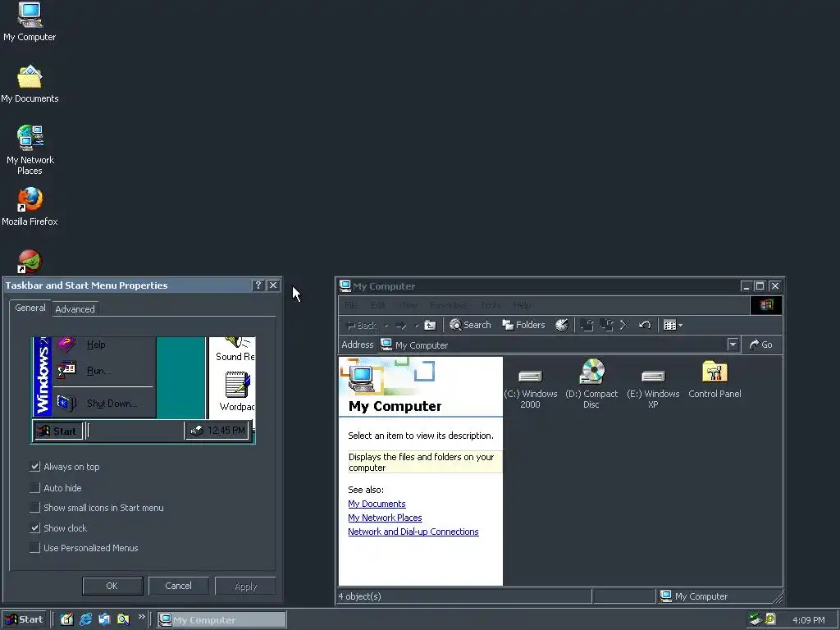Click the Forward arrow in My Computer toolbar
This screenshot has height=630, width=840.
(401, 325)
